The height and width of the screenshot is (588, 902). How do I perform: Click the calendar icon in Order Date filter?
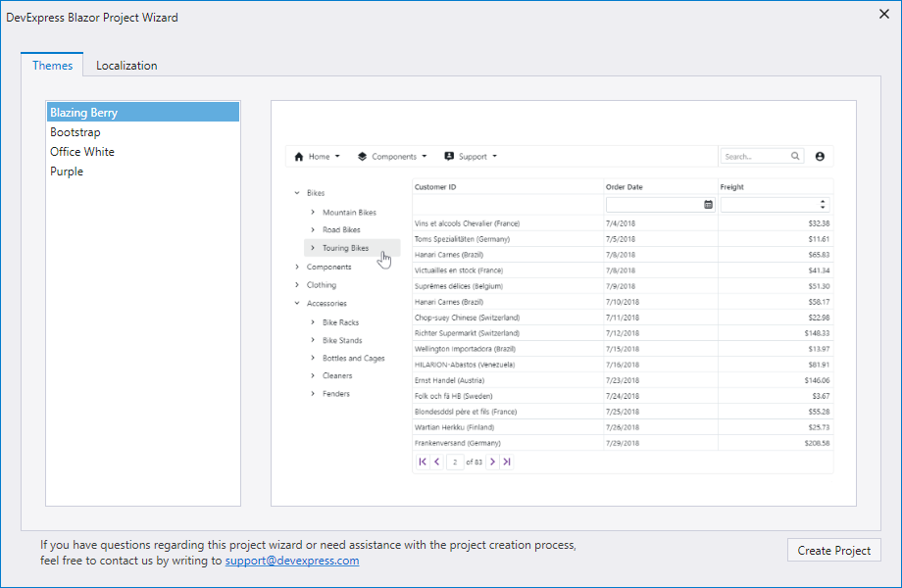pyautogui.click(x=708, y=205)
